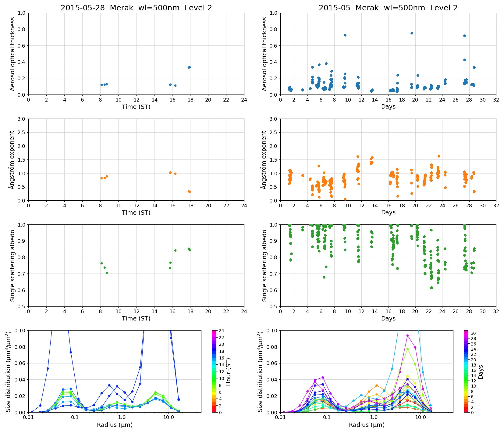
Task: Select magenta size-distribution peak near 0.093
Action: tap(407, 335)
